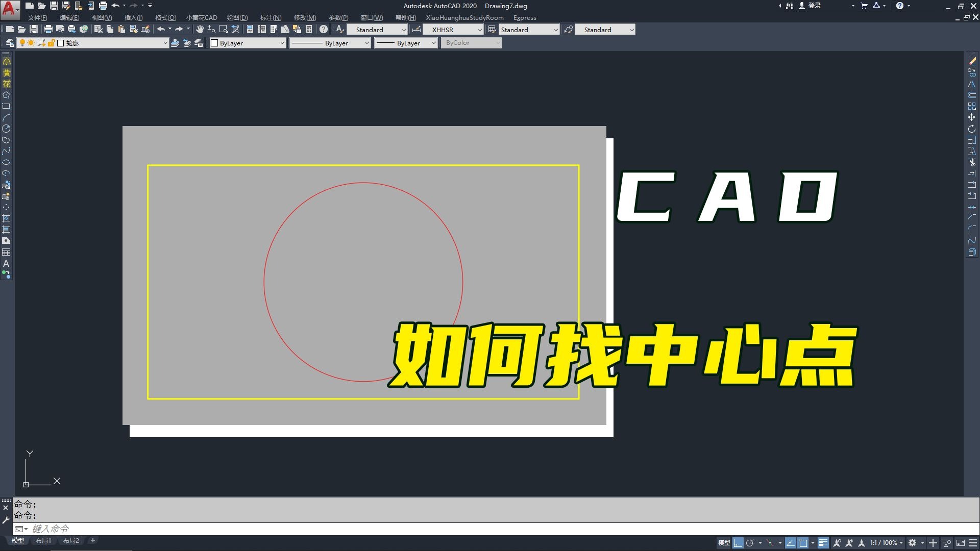
Task: Open the 绘图(D) menu
Action: coord(237,18)
